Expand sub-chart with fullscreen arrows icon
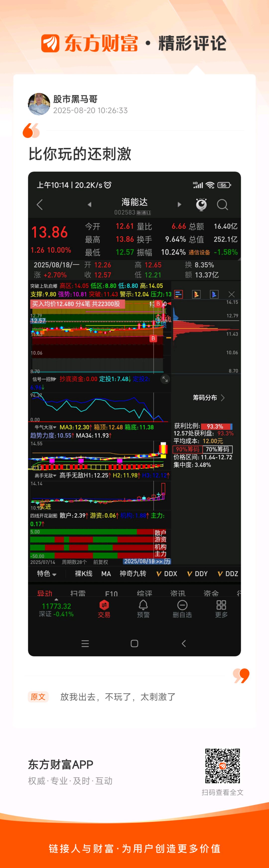 [165, 379]
